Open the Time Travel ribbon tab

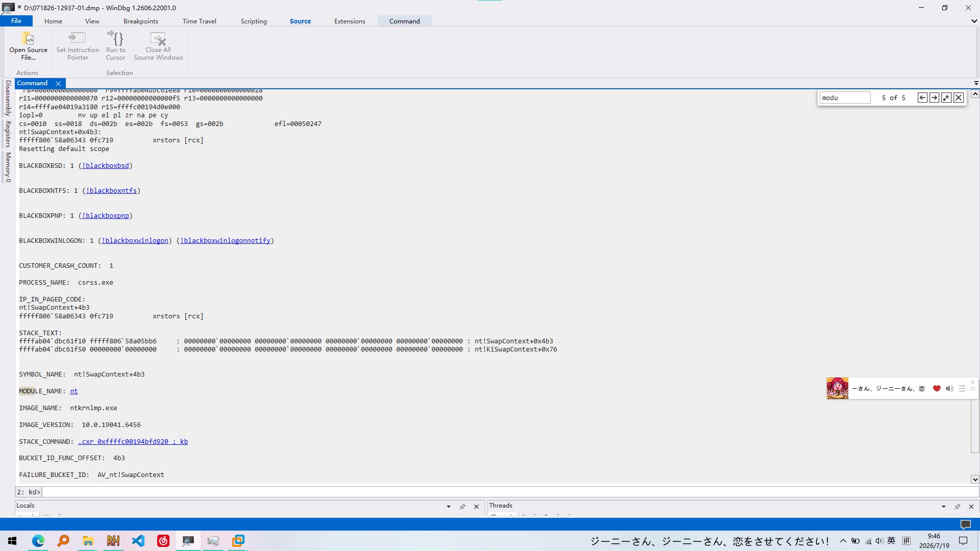click(x=199, y=21)
